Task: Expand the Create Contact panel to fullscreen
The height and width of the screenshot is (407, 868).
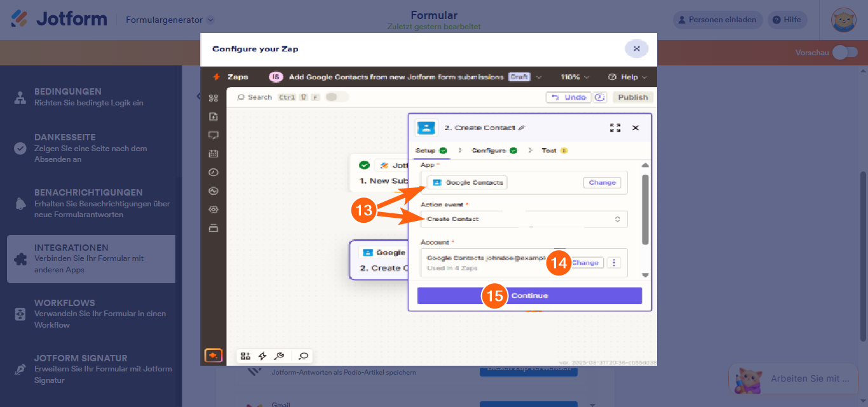Action: pos(615,127)
